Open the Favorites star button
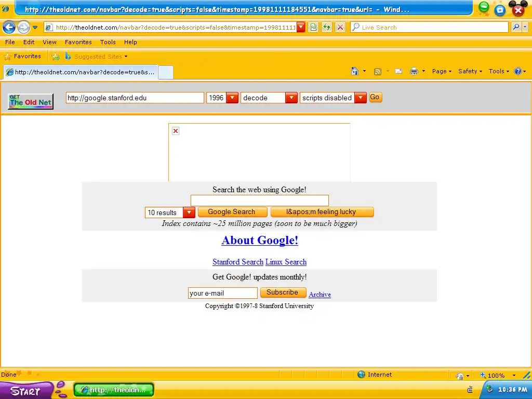 (x=22, y=56)
